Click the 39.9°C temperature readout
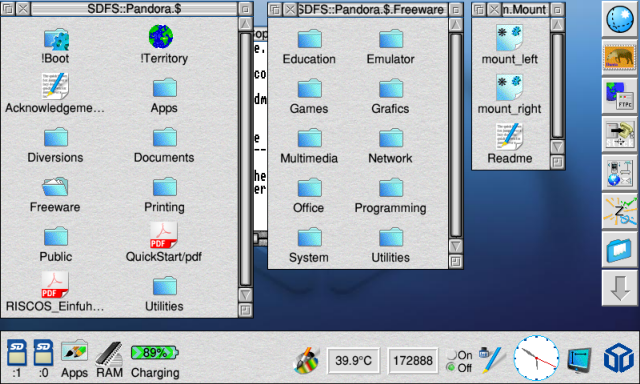 (x=353, y=360)
